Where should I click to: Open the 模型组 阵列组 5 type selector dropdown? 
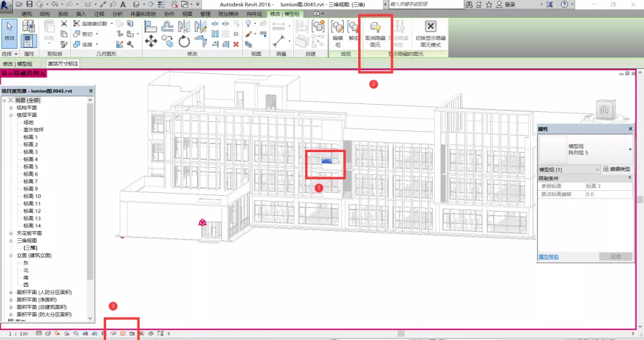[x=630, y=149]
